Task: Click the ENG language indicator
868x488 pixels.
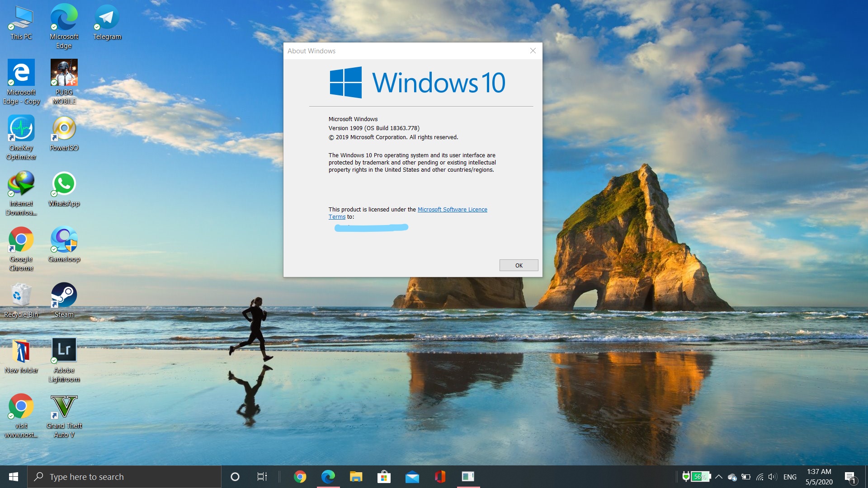Action: tap(790, 477)
